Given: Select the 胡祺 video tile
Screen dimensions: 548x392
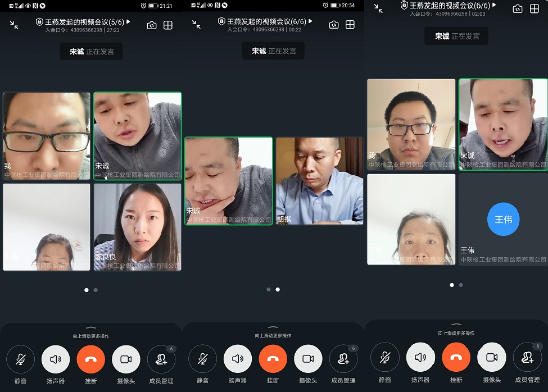Looking at the screenshot, I should 319,181.
